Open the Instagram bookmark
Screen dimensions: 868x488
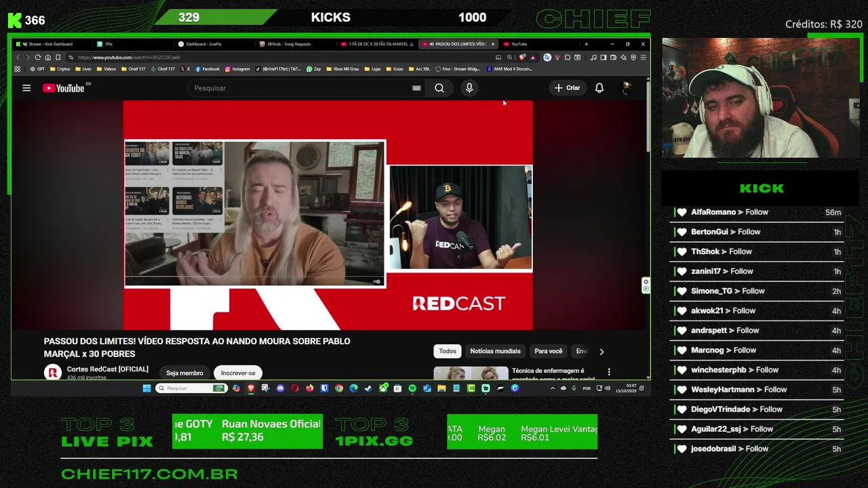tap(237, 69)
